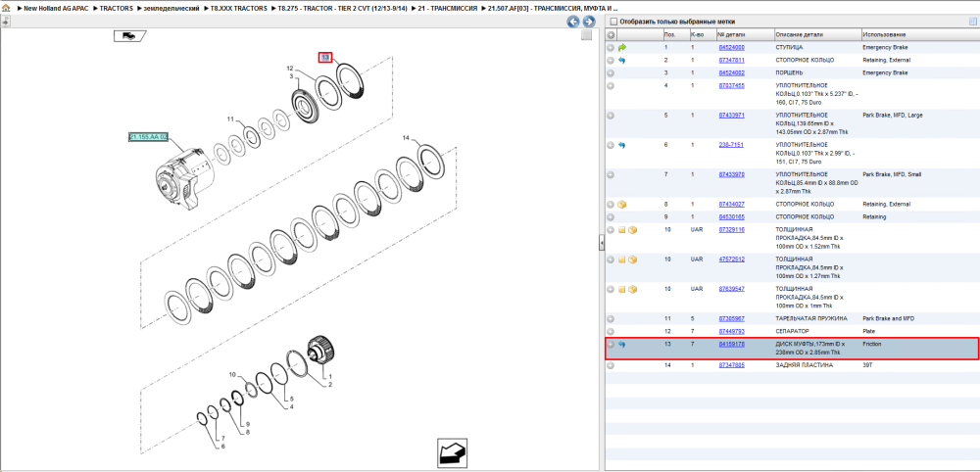Click the large arrow icon below the diagram
The height and width of the screenshot is (472, 980).
tap(451, 453)
